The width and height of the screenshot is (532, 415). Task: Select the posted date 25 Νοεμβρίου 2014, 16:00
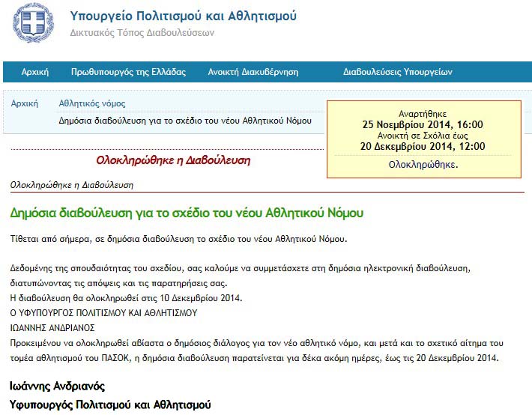point(423,124)
